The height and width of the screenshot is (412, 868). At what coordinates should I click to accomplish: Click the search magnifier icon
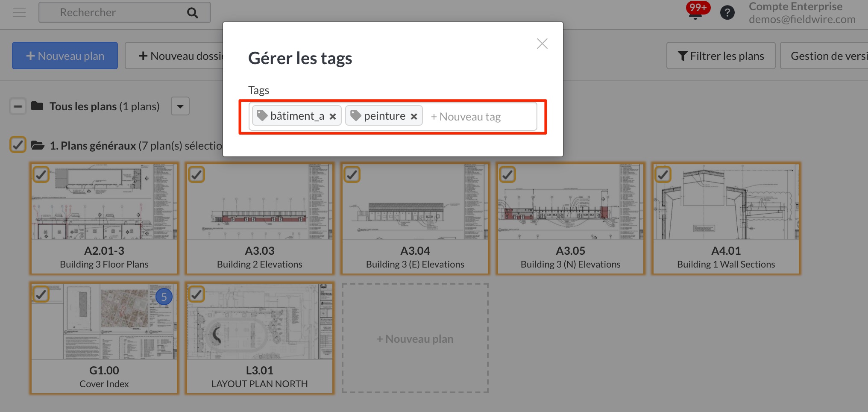(192, 12)
